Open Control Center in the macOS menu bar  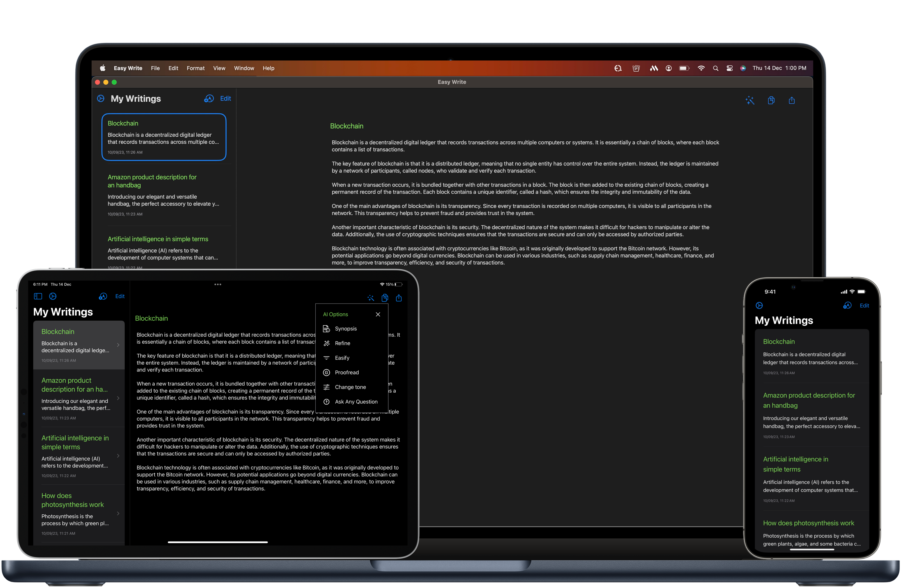[x=729, y=68]
